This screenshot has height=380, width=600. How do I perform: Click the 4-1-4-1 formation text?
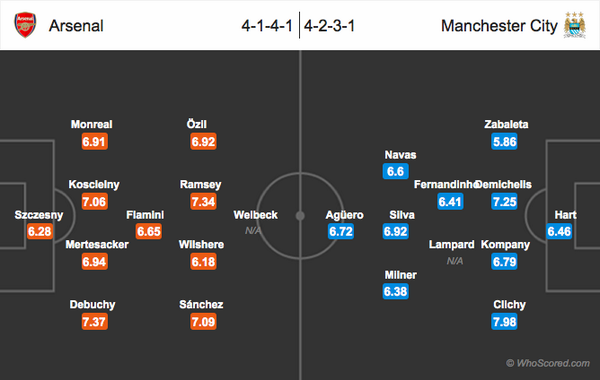coord(267,26)
